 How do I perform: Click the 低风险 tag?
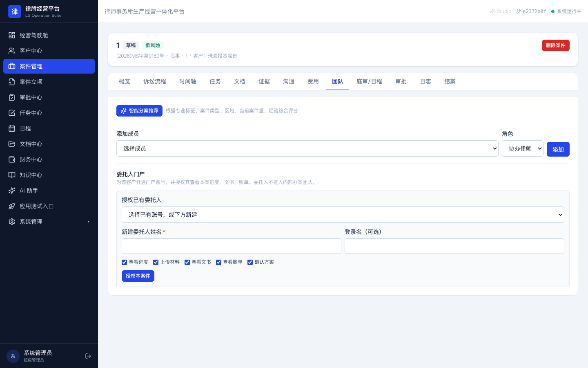click(x=153, y=45)
